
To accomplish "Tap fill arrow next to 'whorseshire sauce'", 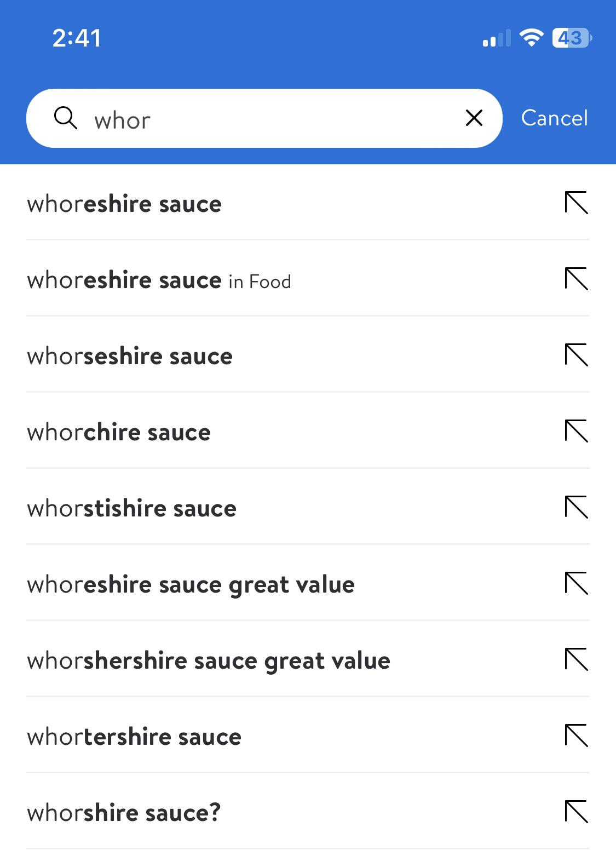I will [x=576, y=355].
